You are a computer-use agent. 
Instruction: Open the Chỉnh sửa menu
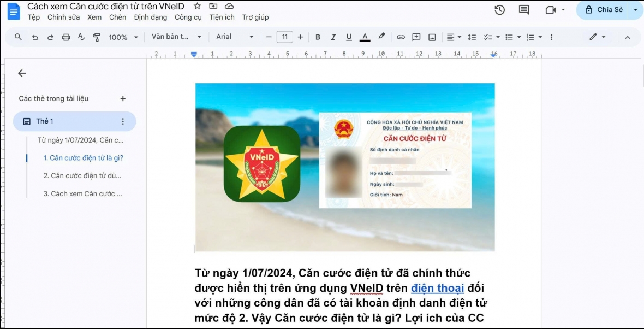coord(63,17)
